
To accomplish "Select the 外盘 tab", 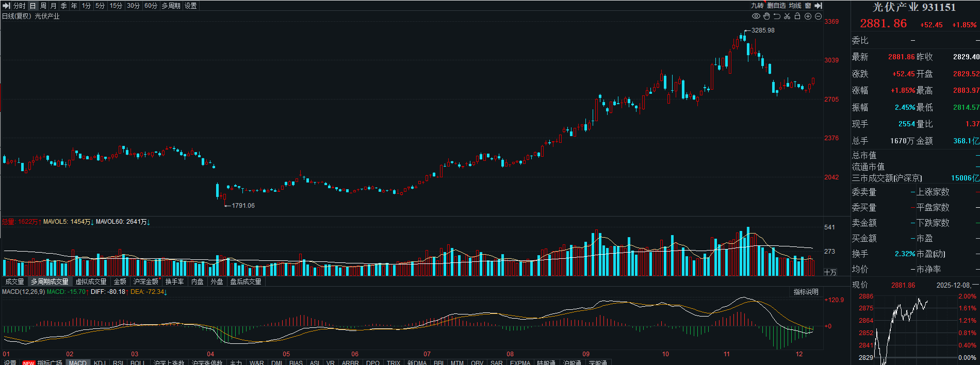I will [217, 281].
